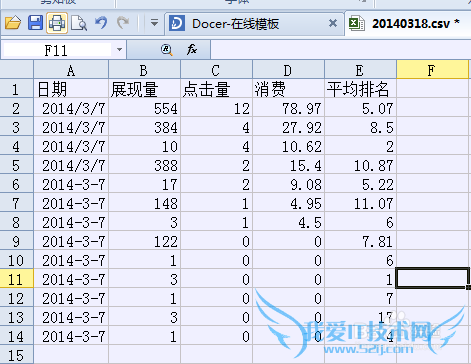Click into the formula bar input
The image size is (471, 364).
pos(341,50)
